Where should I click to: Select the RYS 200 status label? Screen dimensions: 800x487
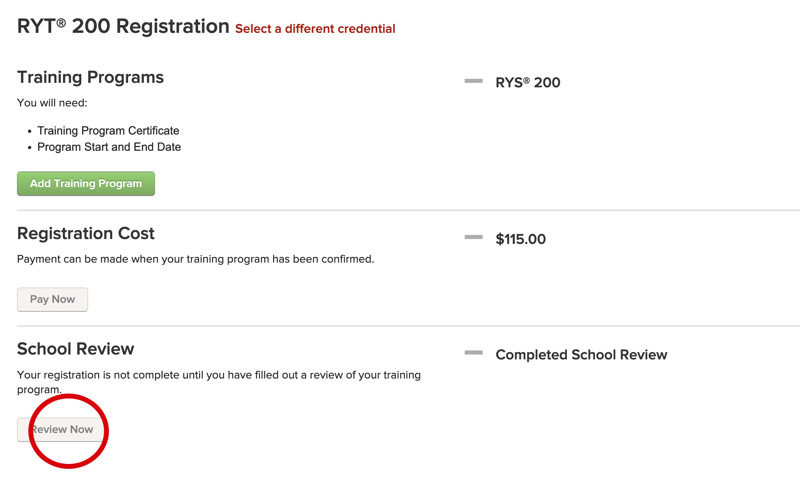click(528, 83)
